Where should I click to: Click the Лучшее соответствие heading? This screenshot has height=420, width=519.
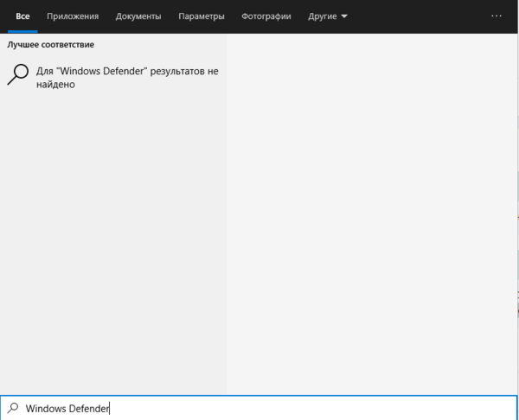click(x=51, y=44)
